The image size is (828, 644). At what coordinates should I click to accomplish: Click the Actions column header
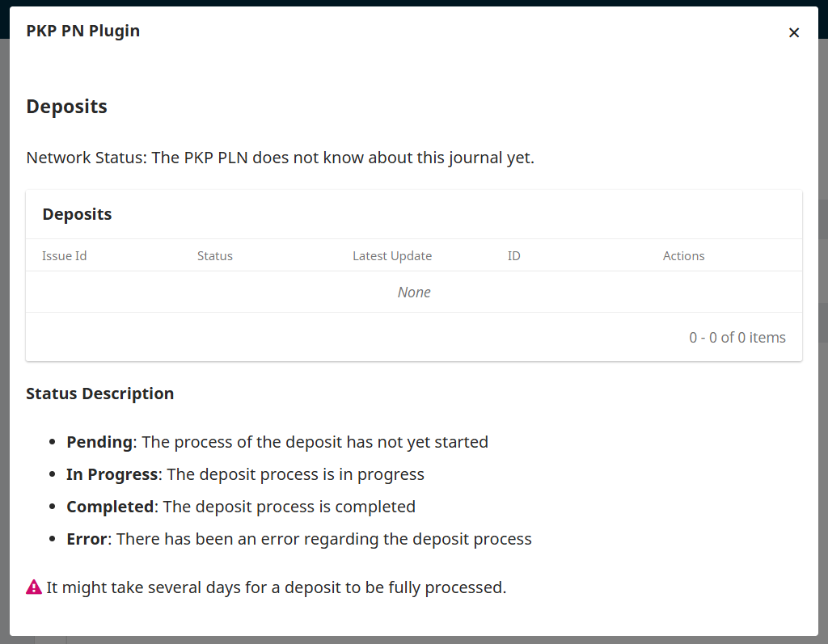click(684, 256)
